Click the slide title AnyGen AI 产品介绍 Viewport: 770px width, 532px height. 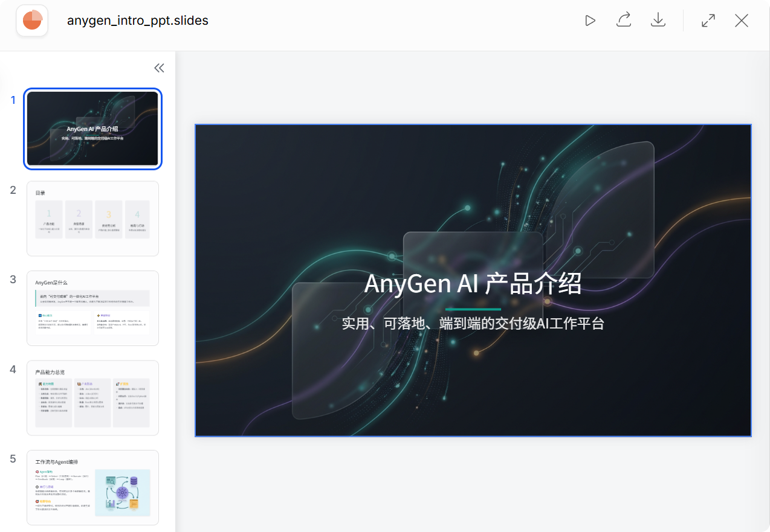473,283
